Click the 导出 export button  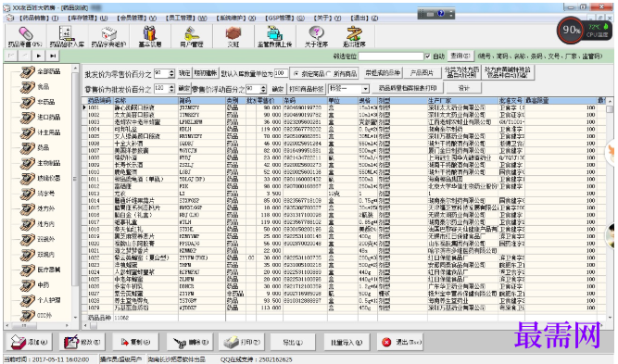[x=293, y=342]
